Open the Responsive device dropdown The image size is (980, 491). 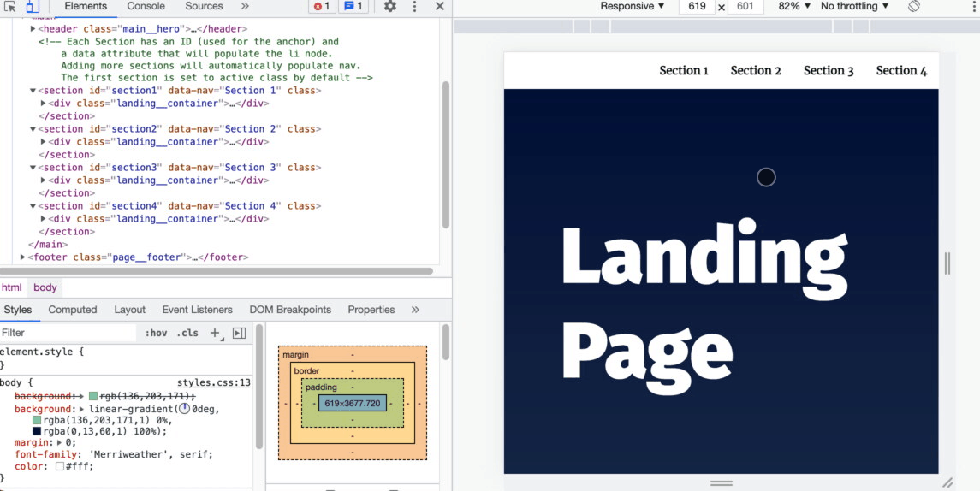coord(632,6)
